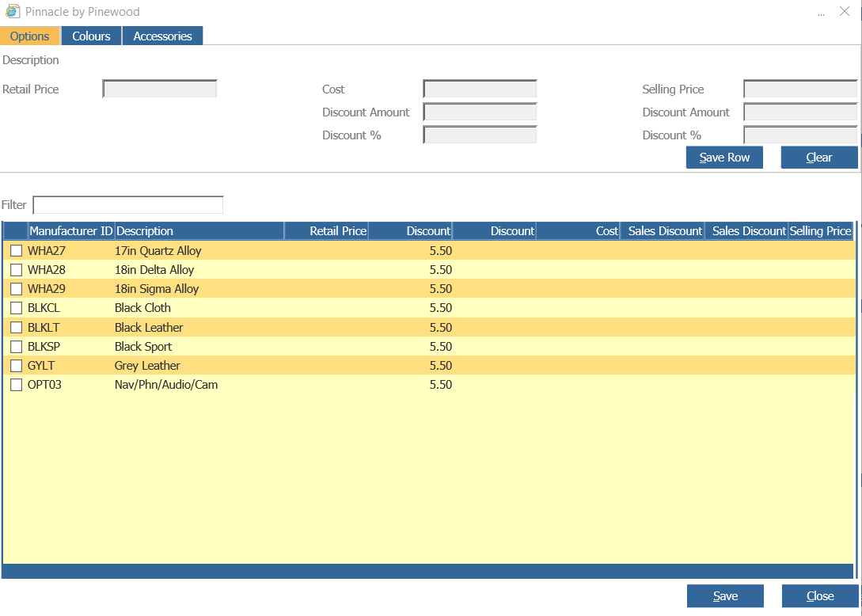Open the Accessories tab

pos(163,36)
